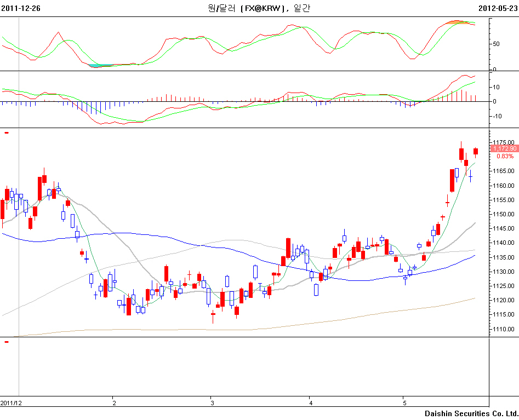Click the lowest March candle near 1113
This screenshot has height=420, width=519.
[213, 314]
